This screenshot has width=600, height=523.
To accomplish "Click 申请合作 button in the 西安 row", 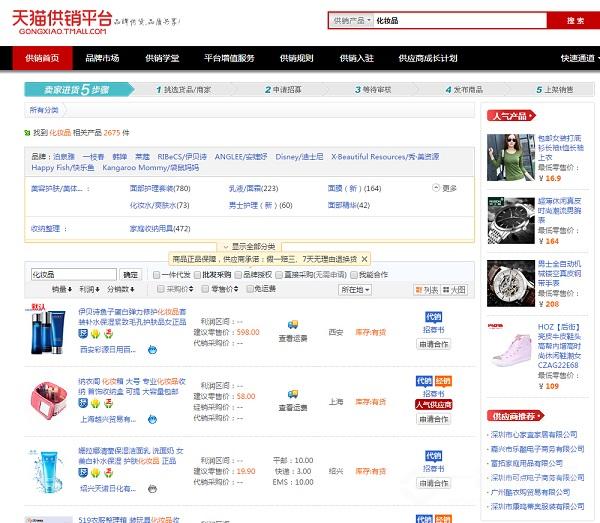I will click(x=434, y=344).
